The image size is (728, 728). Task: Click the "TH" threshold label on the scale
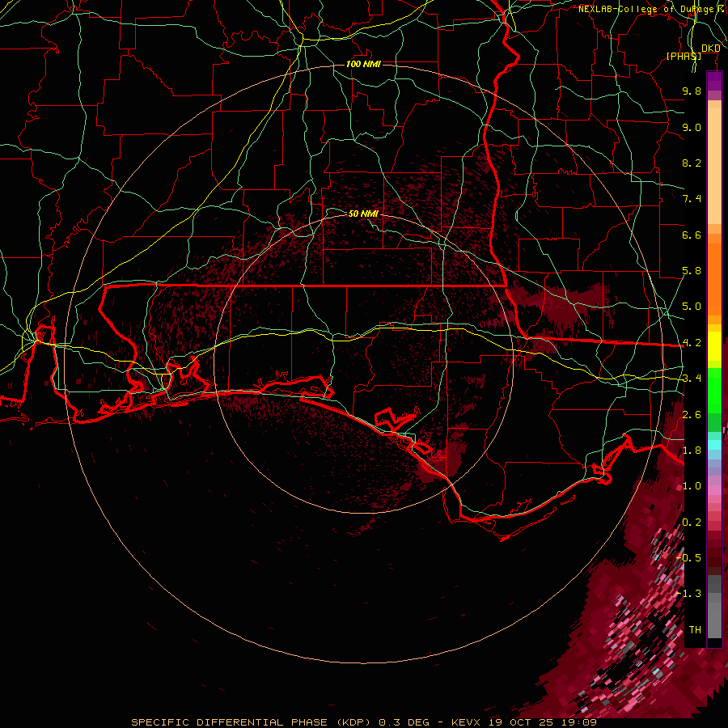[x=695, y=630]
